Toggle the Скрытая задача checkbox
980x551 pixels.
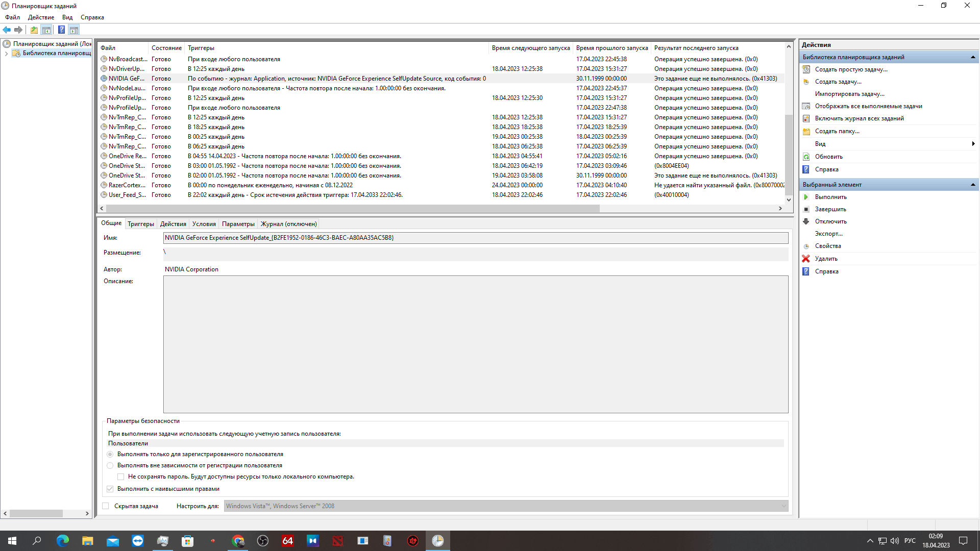point(106,506)
